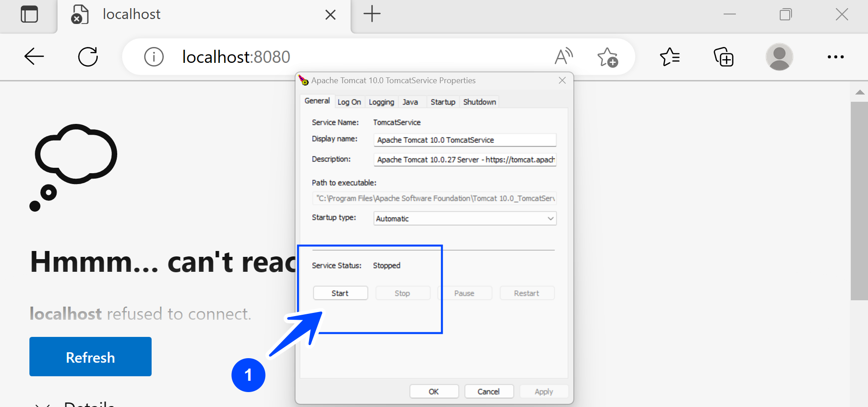Open the Collections panel
Screen dimensions: 868x407
pyautogui.click(x=724, y=57)
